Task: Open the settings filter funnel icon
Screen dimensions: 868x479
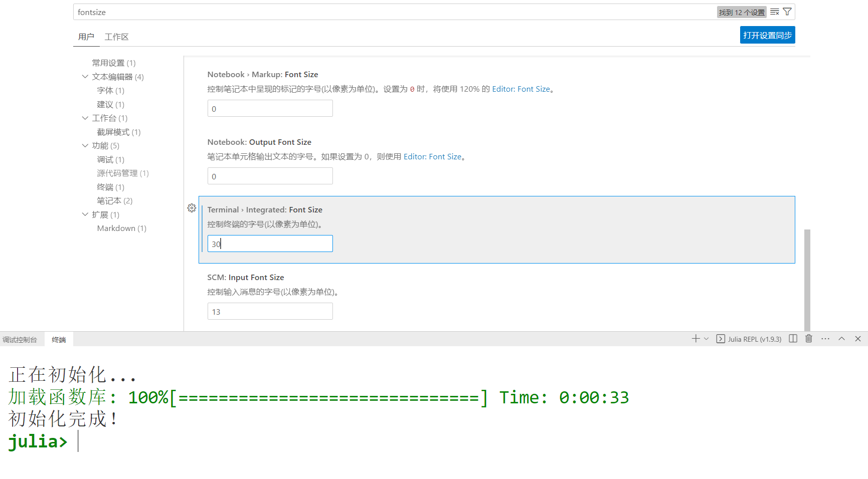Action: [x=787, y=12]
